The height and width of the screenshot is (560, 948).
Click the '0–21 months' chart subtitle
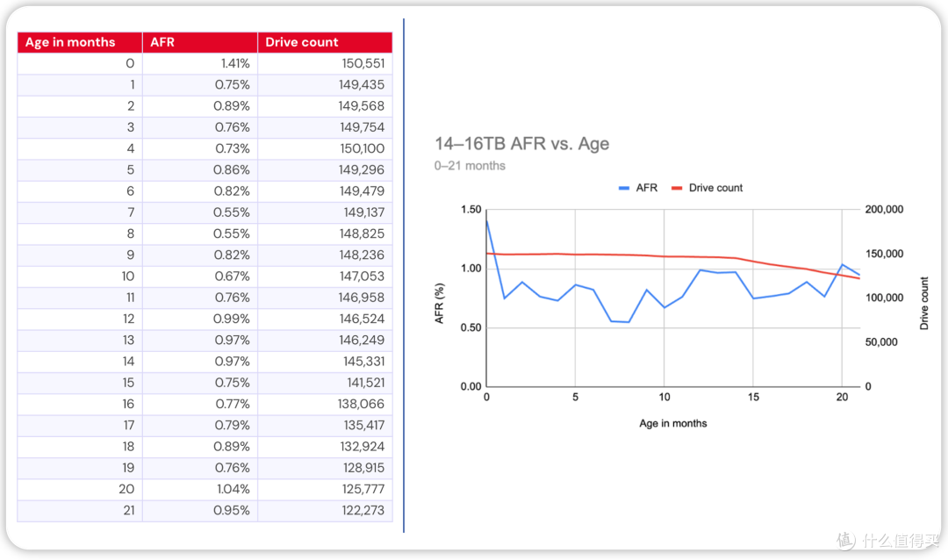click(x=470, y=166)
